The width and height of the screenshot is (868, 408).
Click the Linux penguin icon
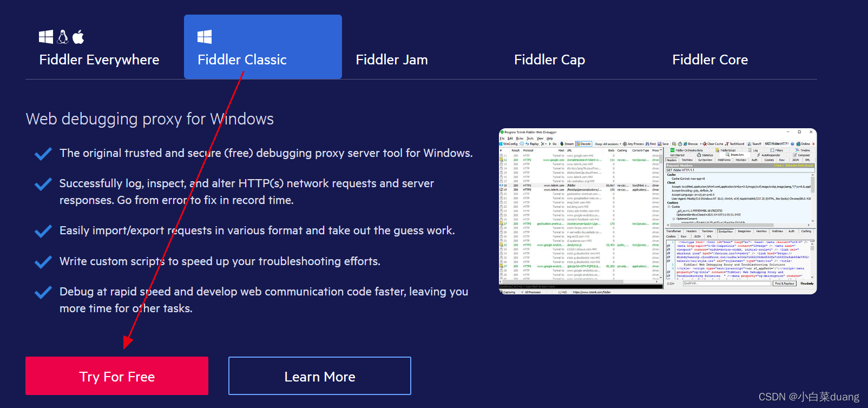63,37
